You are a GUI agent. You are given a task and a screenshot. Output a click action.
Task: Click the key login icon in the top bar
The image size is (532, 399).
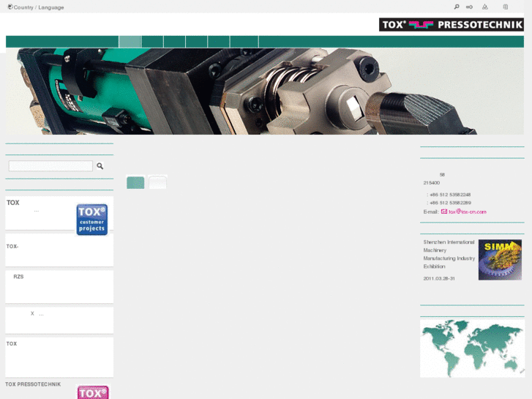point(469,7)
